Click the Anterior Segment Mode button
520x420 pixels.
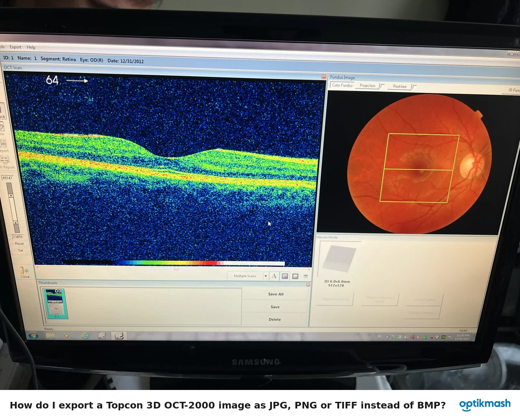(x=380, y=299)
